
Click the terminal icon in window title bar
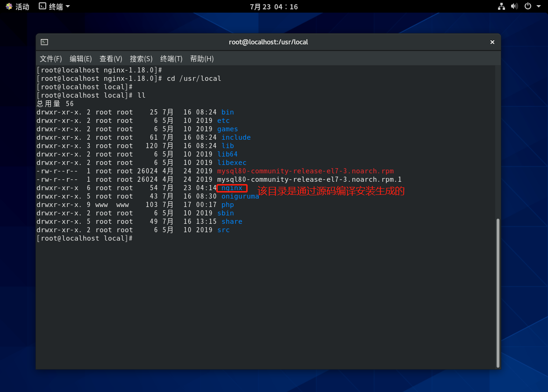[x=44, y=42]
